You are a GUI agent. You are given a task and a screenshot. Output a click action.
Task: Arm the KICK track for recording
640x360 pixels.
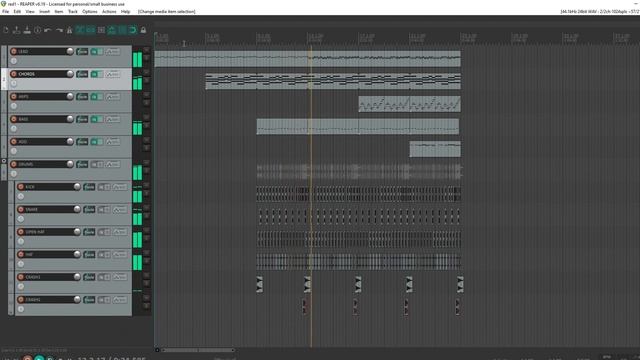(x=21, y=187)
